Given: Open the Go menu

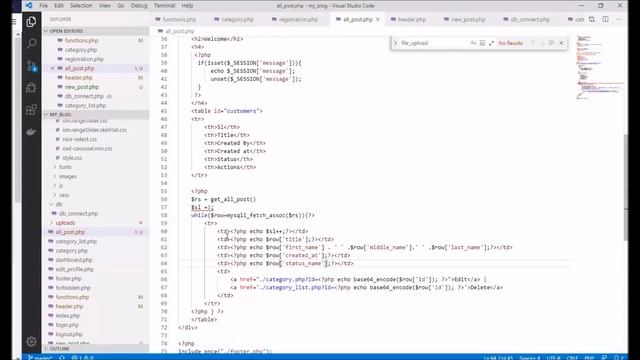Looking at the screenshot, I should [x=121, y=6].
